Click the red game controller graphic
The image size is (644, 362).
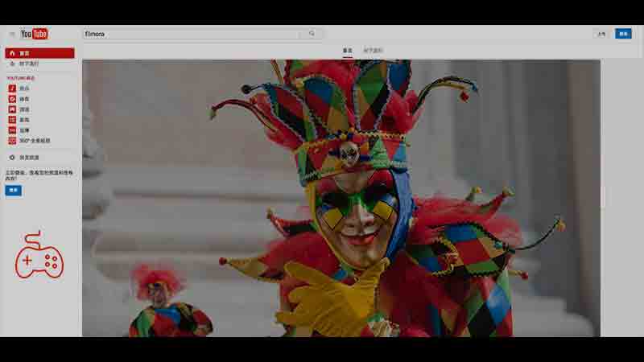(39, 255)
